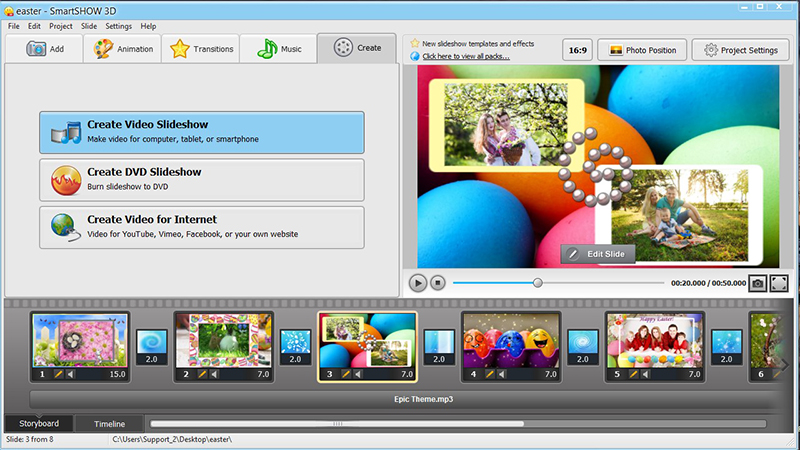This screenshot has height=450, width=800.
Task: Click Create Video for Internet option
Action: click(202, 227)
